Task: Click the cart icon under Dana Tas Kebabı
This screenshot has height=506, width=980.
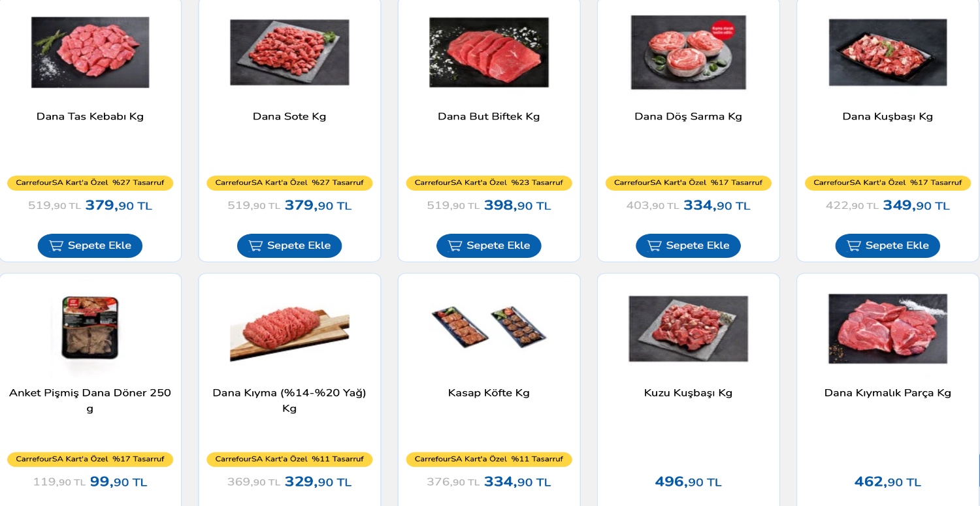Action: [x=57, y=245]
